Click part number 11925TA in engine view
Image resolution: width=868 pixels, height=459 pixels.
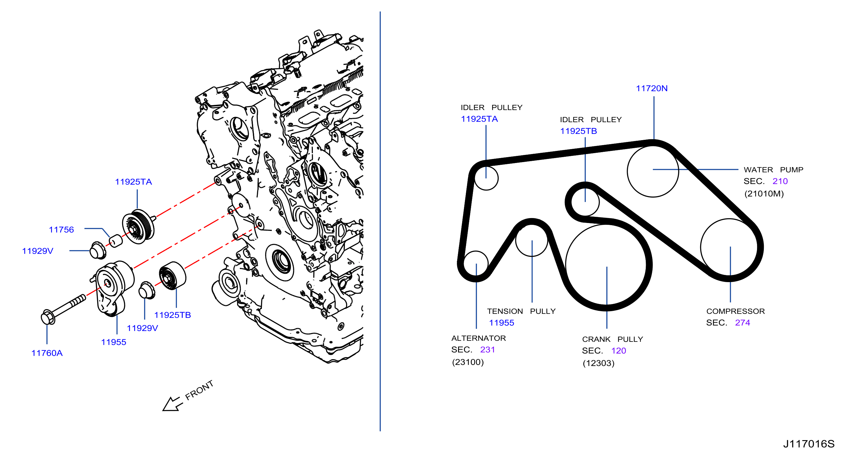134,182
